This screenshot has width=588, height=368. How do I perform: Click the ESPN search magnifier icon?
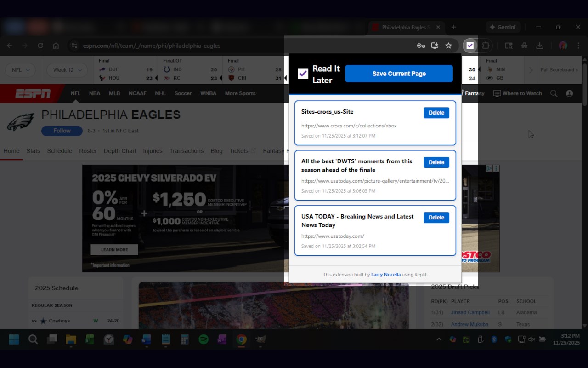pos(554,93)
